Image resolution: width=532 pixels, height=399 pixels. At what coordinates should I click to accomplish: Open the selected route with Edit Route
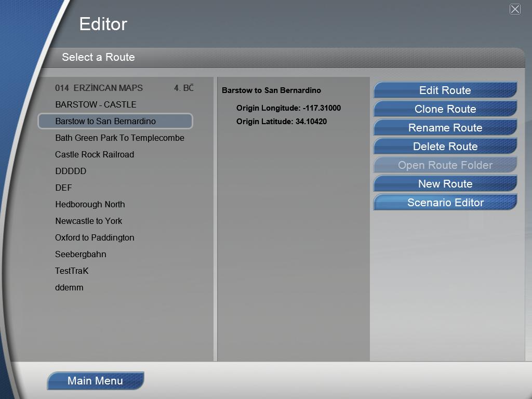point(445,90)
